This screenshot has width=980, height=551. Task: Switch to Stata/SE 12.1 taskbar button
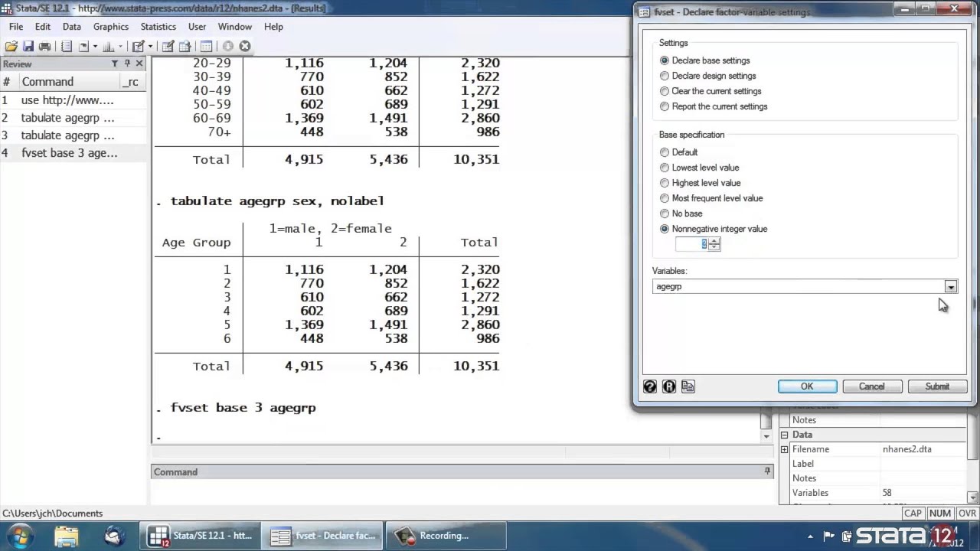199,536
